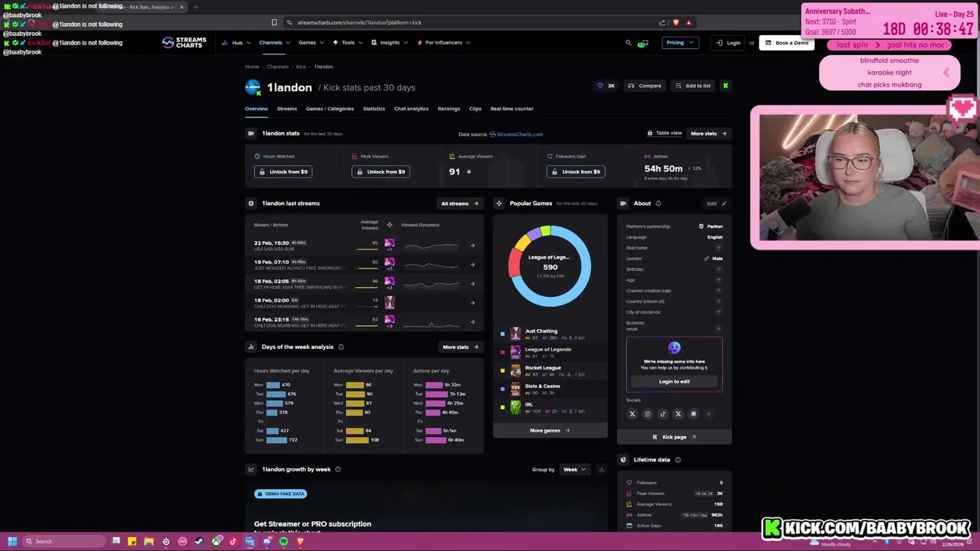Screen dimensions: 980x551
Task: Click the plus icon next to Real name
Action: tap(718, 248)
